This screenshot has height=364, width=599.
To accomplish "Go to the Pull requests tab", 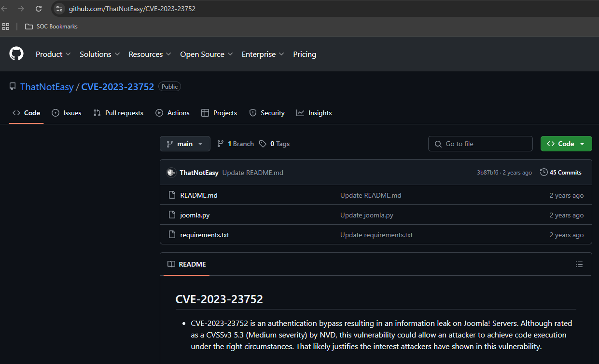I will [x=119, y=113].
